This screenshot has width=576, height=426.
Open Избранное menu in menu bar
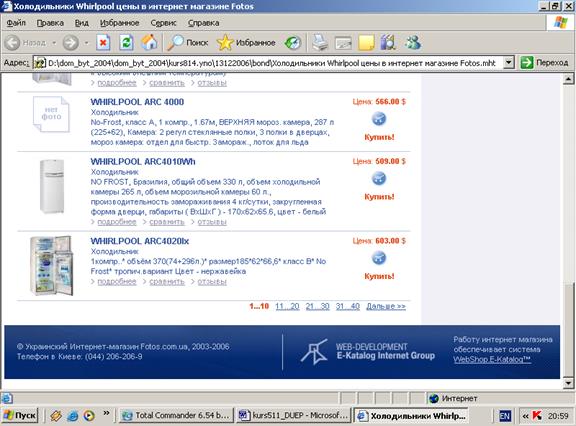pos(120,23)
